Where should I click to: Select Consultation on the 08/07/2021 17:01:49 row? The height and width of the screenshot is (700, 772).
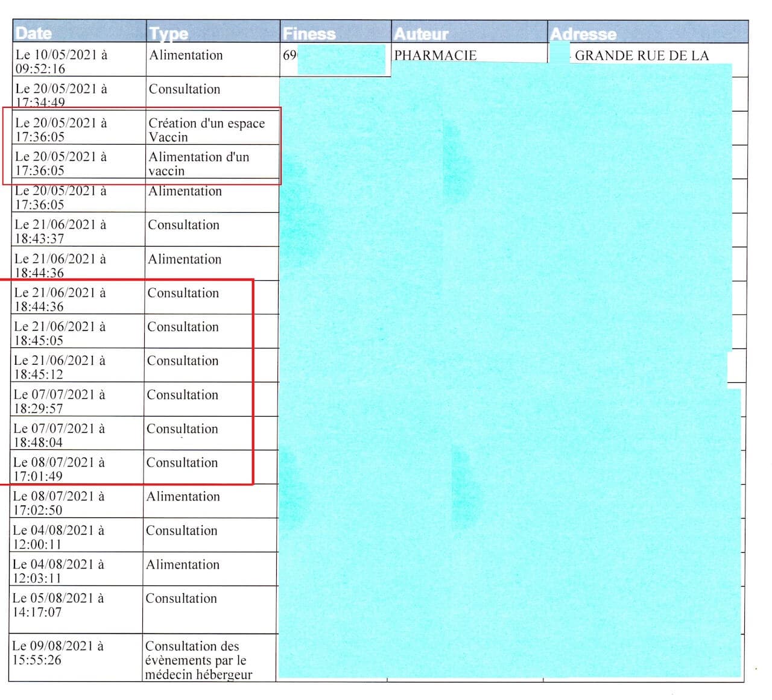point(182,462)
